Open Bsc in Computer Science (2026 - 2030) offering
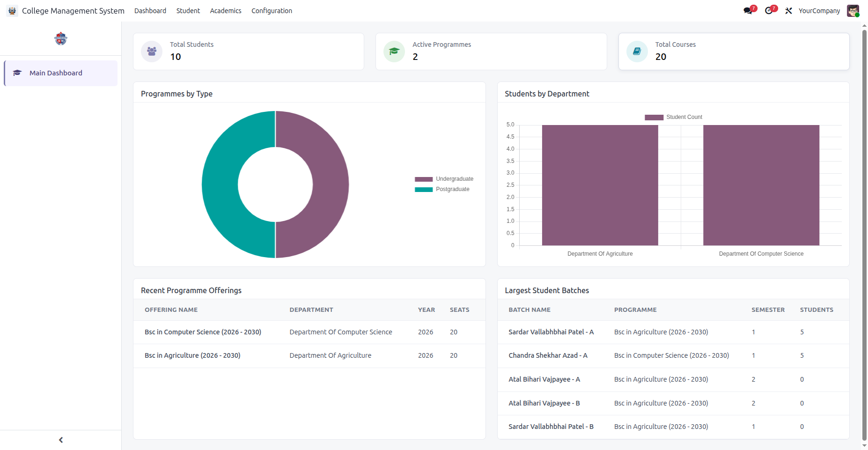The image size is (868, 450). pos(203,332)
